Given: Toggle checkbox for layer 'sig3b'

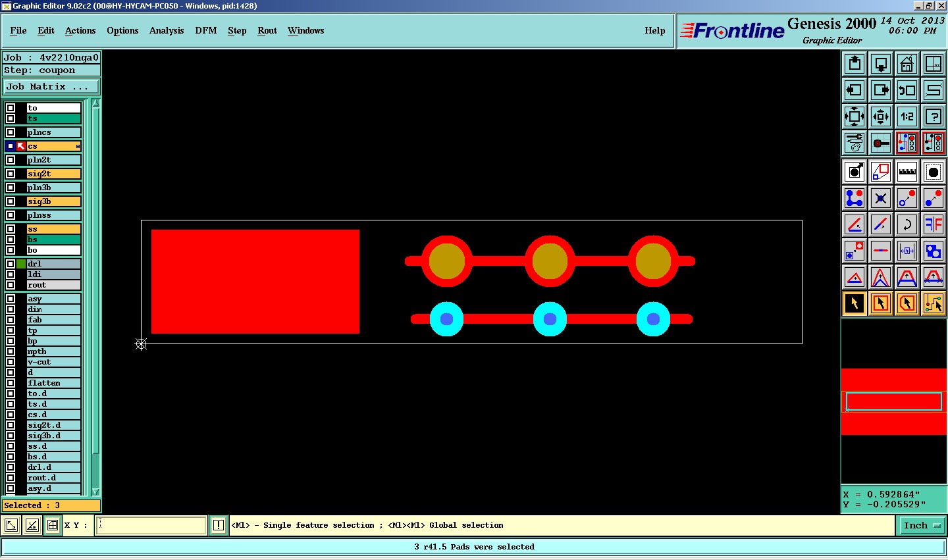Looking at the screenshot, I should [11, 201].
